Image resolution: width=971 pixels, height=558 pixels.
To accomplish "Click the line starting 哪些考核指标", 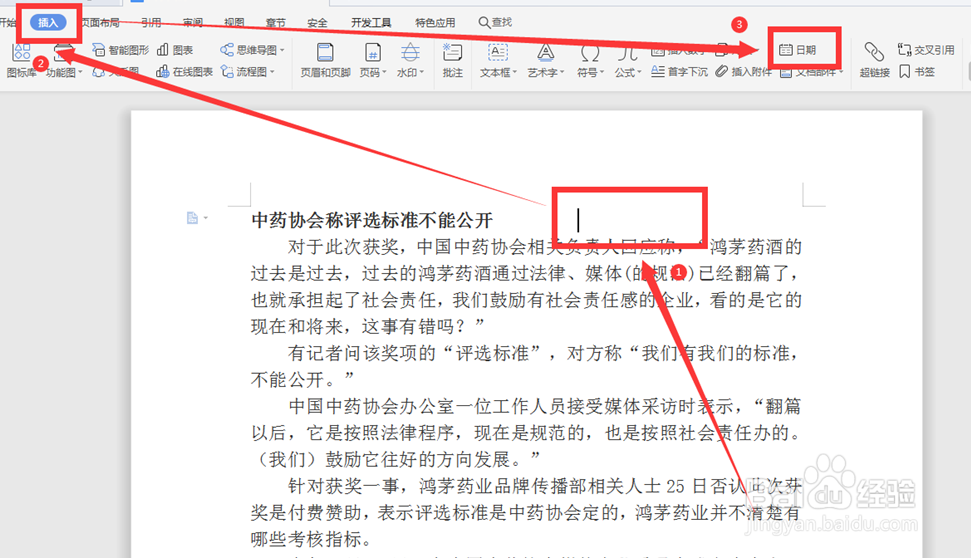I will pos(311,539).
